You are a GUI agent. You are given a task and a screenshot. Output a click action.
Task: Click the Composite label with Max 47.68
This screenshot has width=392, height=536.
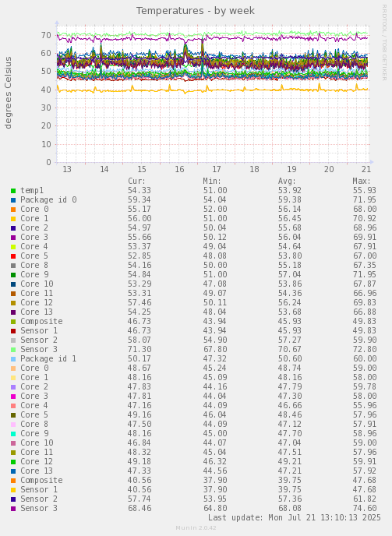(x=42, y=480)
